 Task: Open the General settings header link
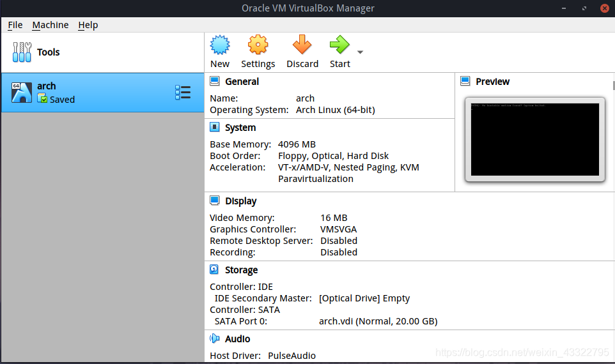pyautogui.click(x=242, y=82)
